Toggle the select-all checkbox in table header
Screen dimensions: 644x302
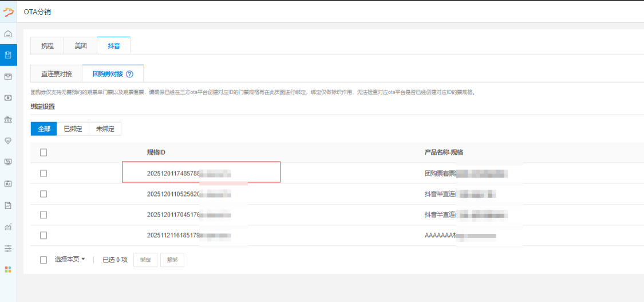(x=44, y=152)
